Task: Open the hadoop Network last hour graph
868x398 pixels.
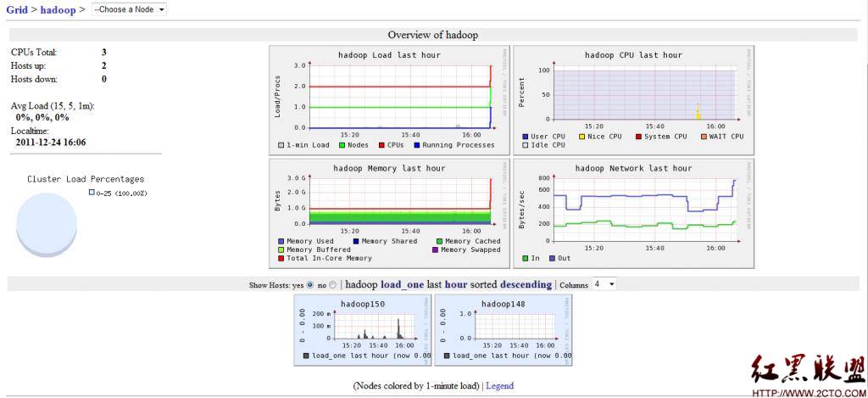Action: (x=633, y=213)
